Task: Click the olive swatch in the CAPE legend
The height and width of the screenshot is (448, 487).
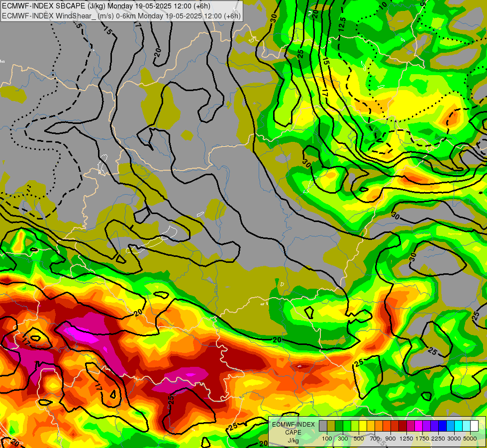Action: 331,426
